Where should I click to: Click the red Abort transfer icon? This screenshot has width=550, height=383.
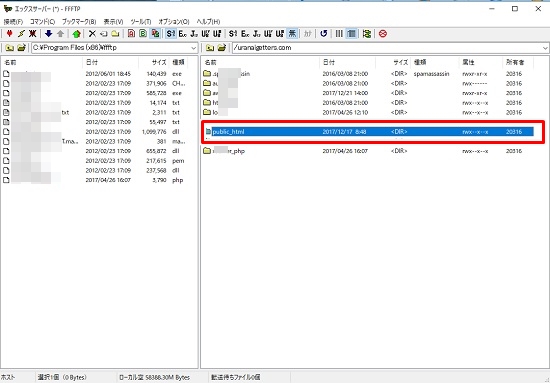tap(383, 34)
